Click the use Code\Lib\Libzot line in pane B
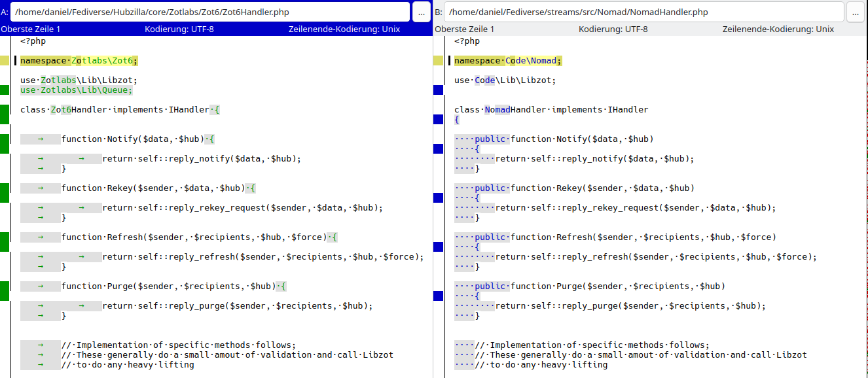 click(x=505, y=80)
